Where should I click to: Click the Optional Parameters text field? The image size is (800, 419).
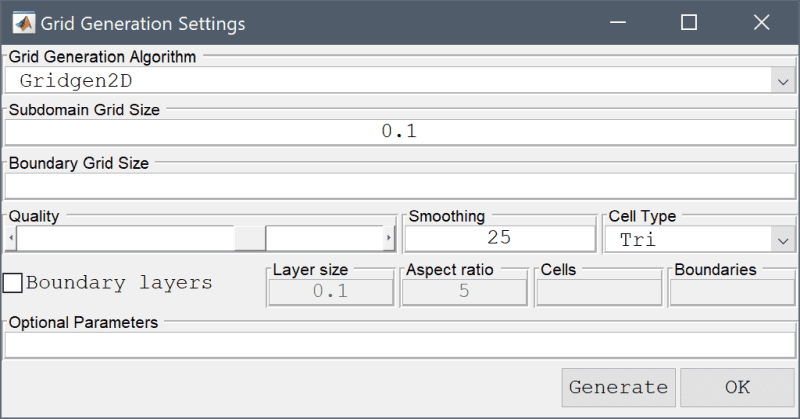(x=399, y=346)
